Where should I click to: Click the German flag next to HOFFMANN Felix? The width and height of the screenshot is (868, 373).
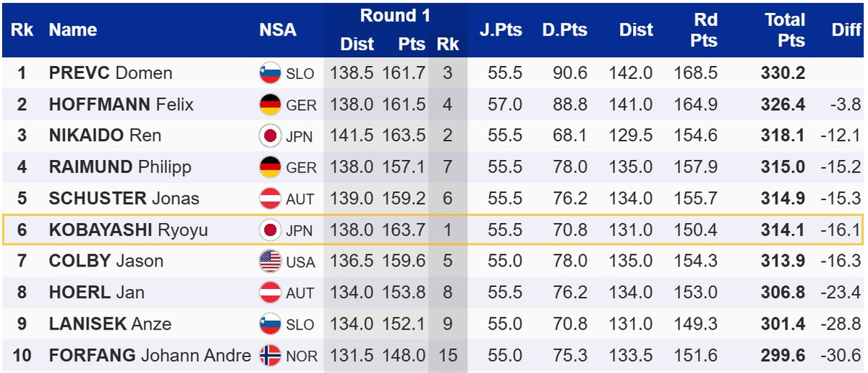[x=270, y=104]
